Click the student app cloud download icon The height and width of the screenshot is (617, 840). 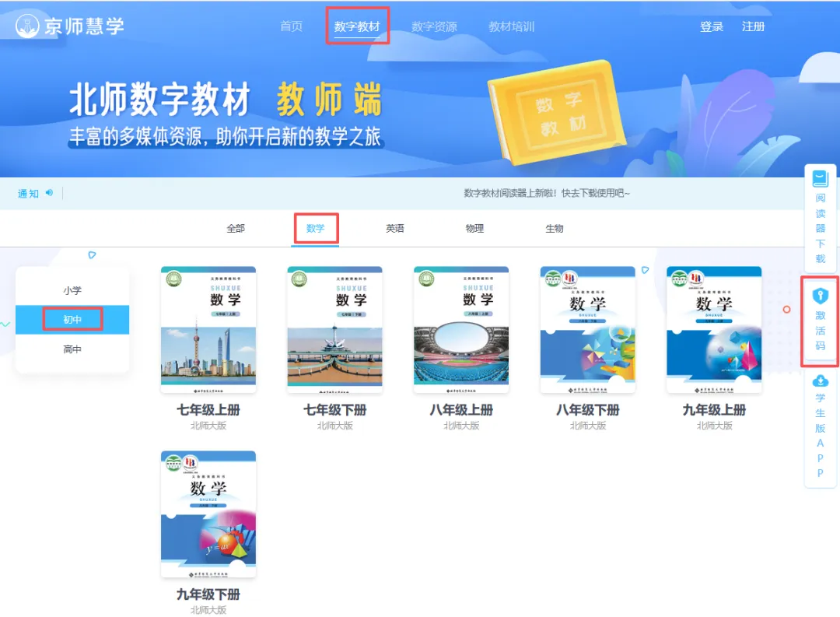coord(821,381)
